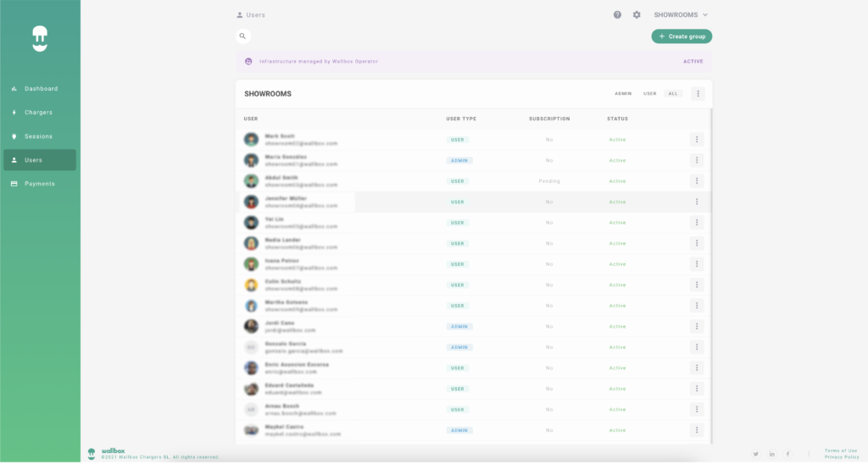Click the Wallbox logo in the sidebar

click(x=40, y=39)
